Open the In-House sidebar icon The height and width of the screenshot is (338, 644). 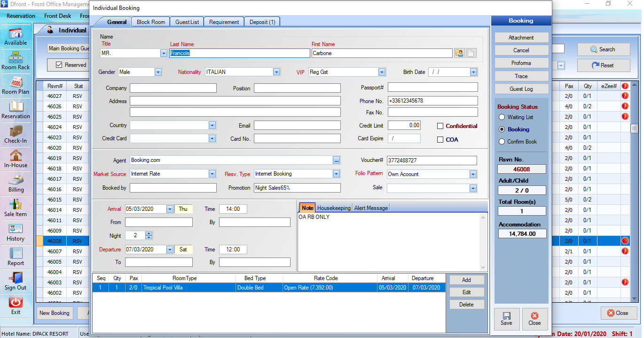16,159
